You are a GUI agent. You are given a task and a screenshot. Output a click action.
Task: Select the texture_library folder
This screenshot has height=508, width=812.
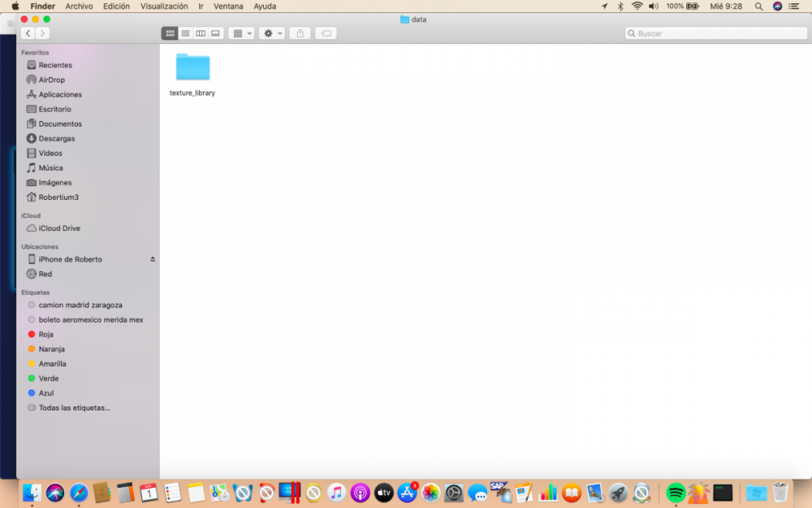pyautogui.click(x=192, y=68)
